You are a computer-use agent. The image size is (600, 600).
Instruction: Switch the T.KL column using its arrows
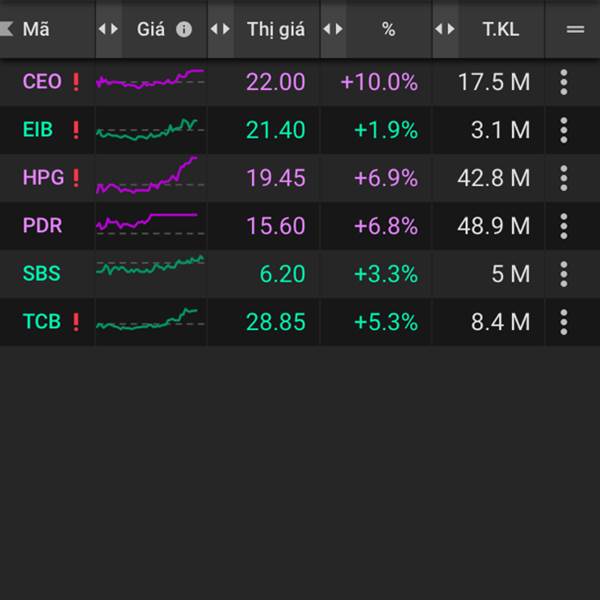445,29
